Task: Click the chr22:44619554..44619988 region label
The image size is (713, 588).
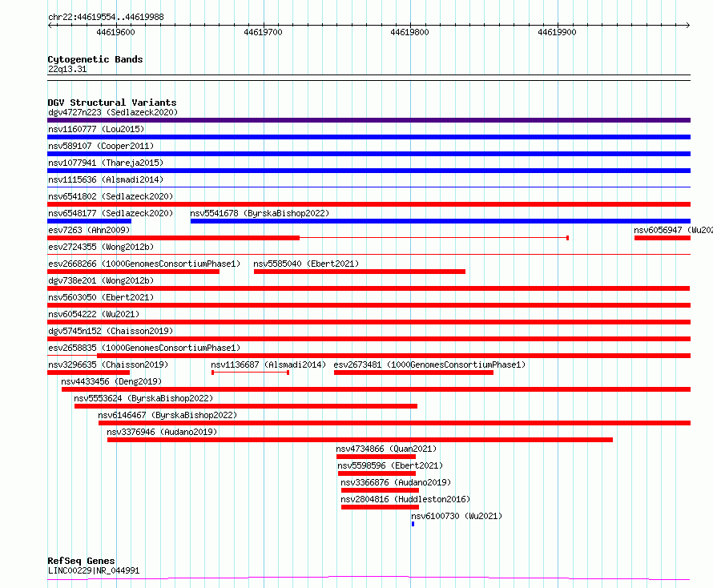Action: tap(106, 17)
